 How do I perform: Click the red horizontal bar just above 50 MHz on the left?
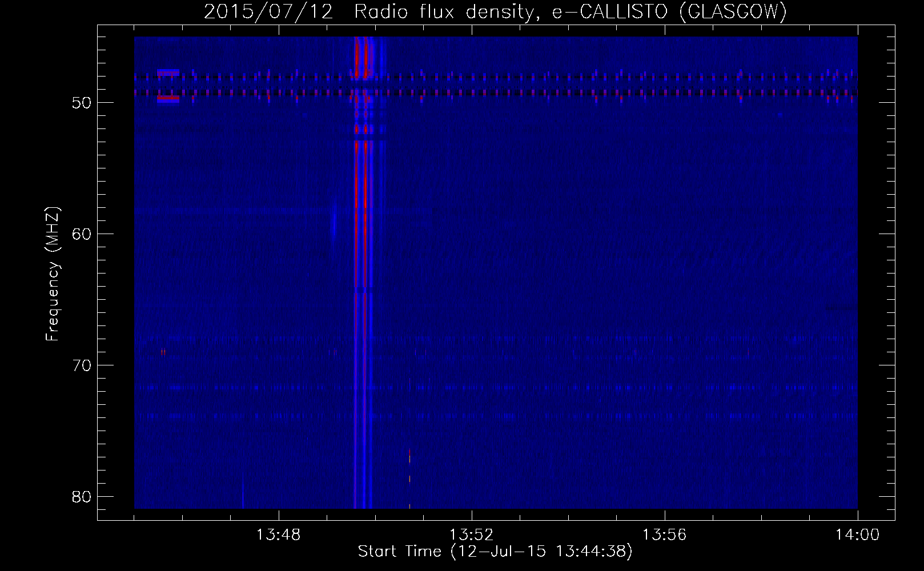[x=168, y=98]
